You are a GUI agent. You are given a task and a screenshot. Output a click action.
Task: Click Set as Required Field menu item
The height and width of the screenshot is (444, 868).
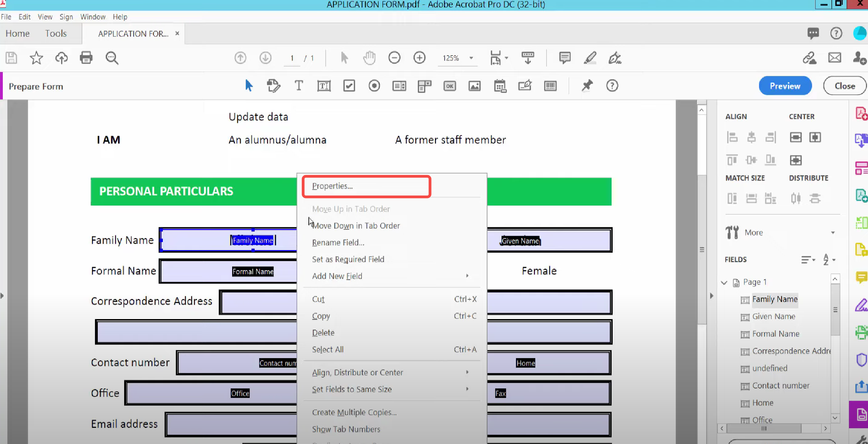[x=348, y=259]
